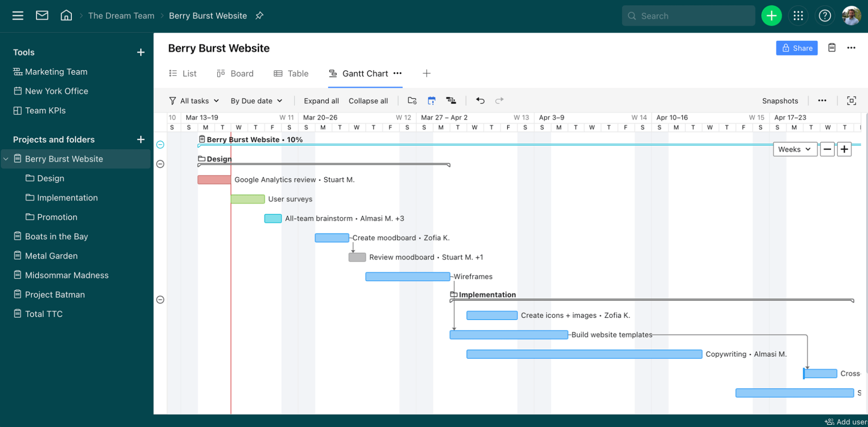Viewport: 868px width, 427px height.
Task: Toggle fullscreen mode for the Gantt chart
Action: click(851, 100)
